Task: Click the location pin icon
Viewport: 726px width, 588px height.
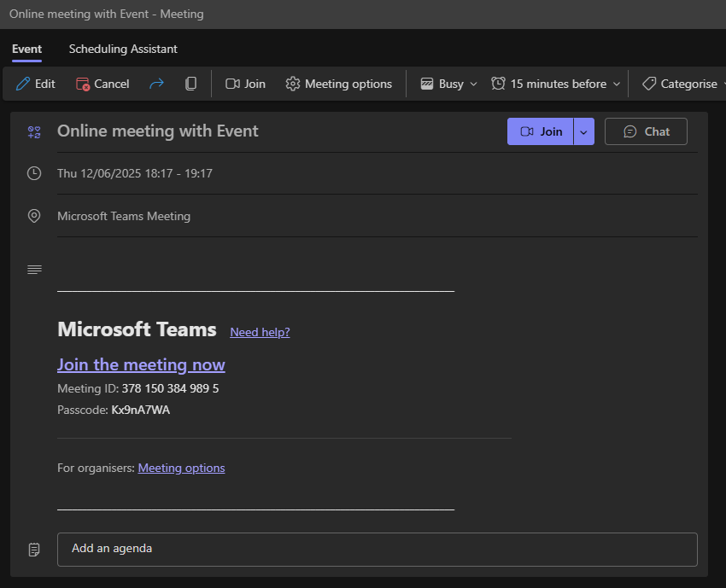Action: tap(34, 216)
